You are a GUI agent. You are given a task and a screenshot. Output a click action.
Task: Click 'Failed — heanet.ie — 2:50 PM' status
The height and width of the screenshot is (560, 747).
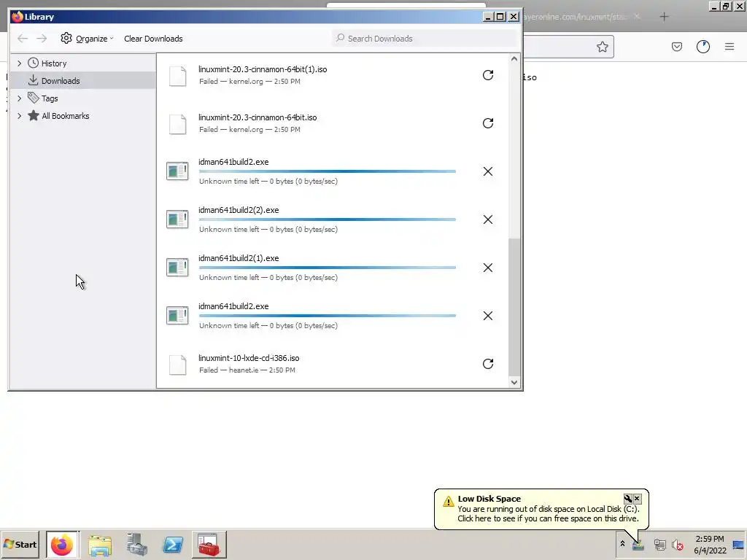pos(247,370)
